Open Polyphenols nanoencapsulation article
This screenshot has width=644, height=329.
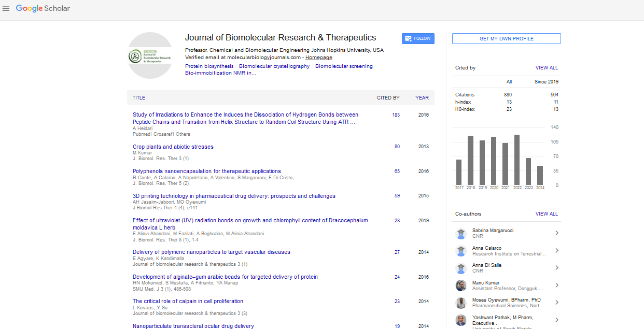[x=207, y=171]
